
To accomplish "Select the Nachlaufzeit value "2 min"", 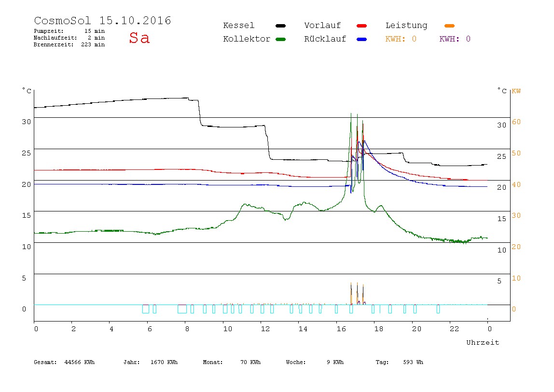I will [x=96, y=38].
